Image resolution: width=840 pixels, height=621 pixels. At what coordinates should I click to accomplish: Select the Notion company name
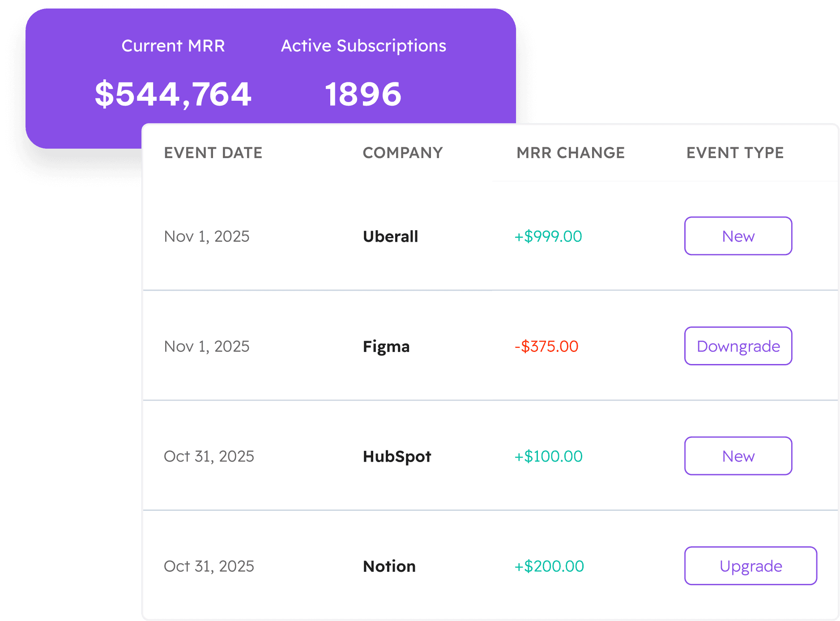click(389, 566)
